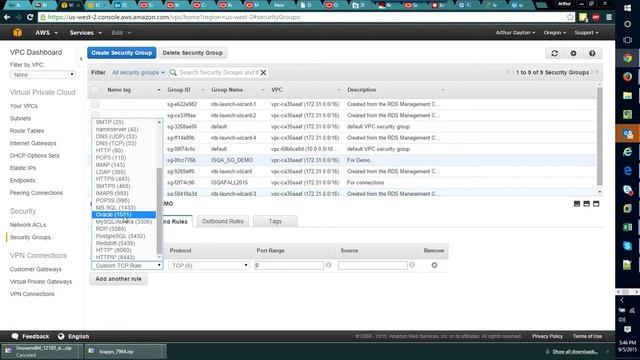Select MS SQL (1433) from the list

(x=124, y=207)
